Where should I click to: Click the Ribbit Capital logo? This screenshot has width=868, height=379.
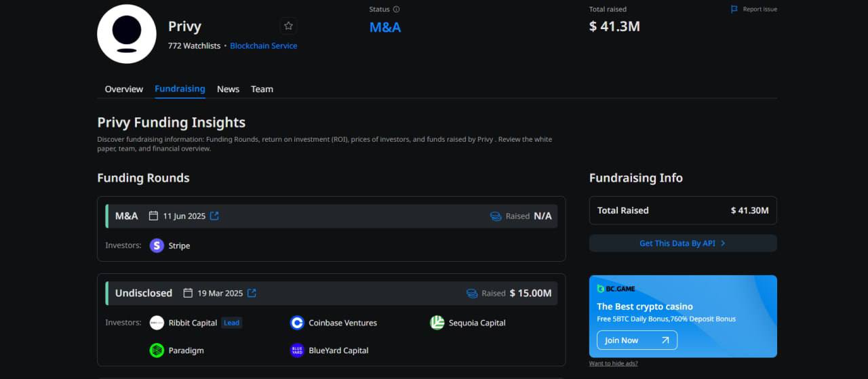tap(157, 323)
